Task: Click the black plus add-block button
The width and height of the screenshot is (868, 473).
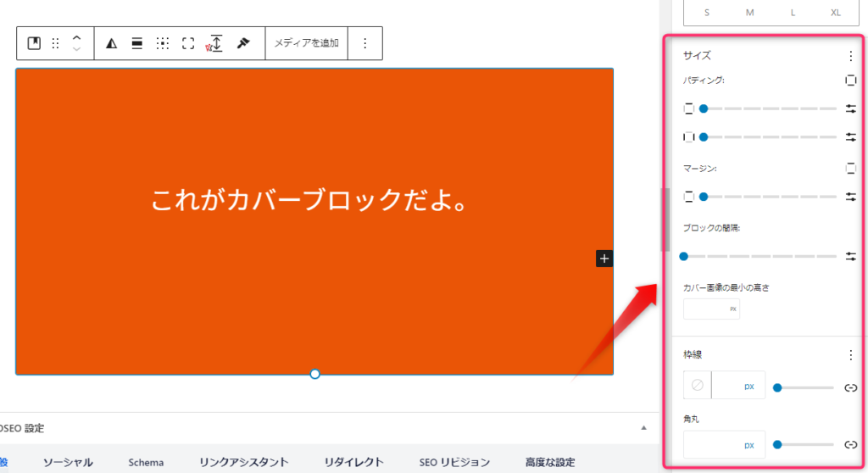Action: click(x=604, y=259)
